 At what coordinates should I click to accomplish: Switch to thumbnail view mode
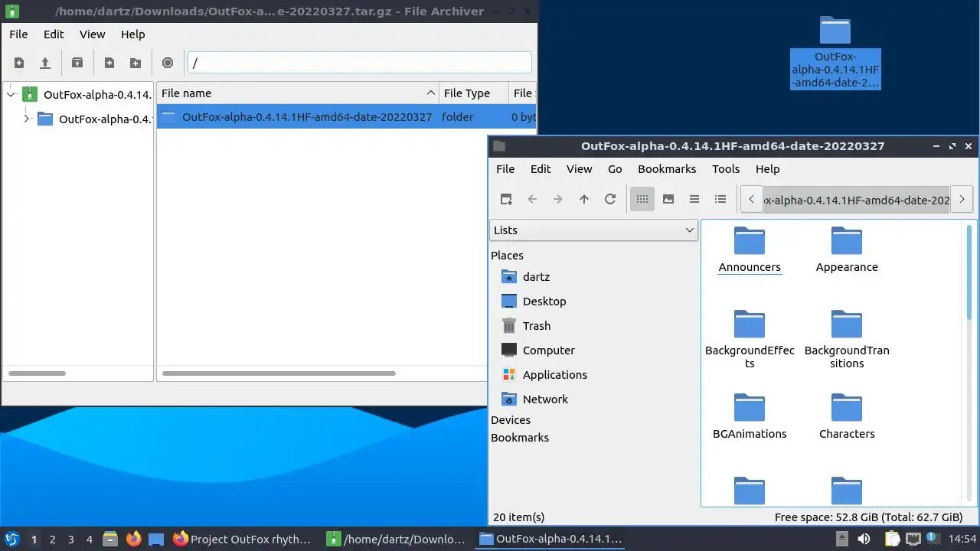point(668,199)
